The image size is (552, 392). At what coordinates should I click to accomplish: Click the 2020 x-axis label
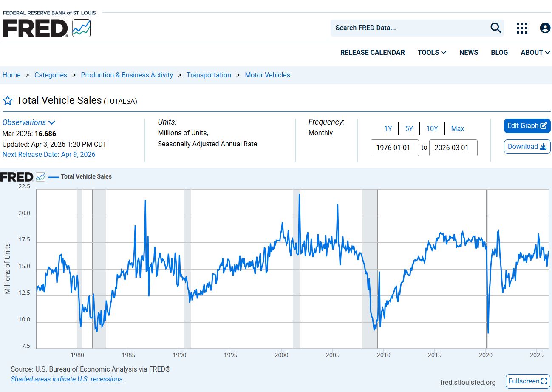coord(486,355)
